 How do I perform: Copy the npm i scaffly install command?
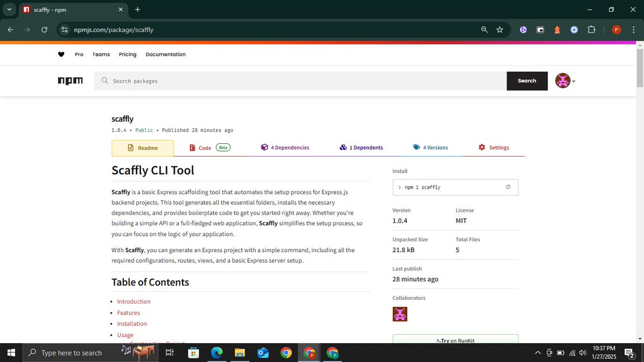pos(508,187)
